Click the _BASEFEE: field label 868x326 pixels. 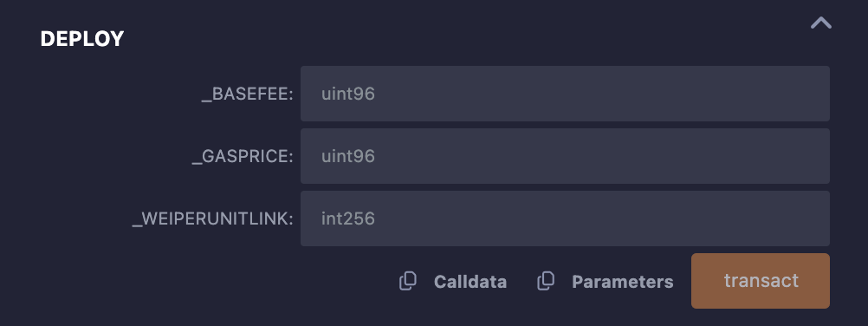(247, 95)
